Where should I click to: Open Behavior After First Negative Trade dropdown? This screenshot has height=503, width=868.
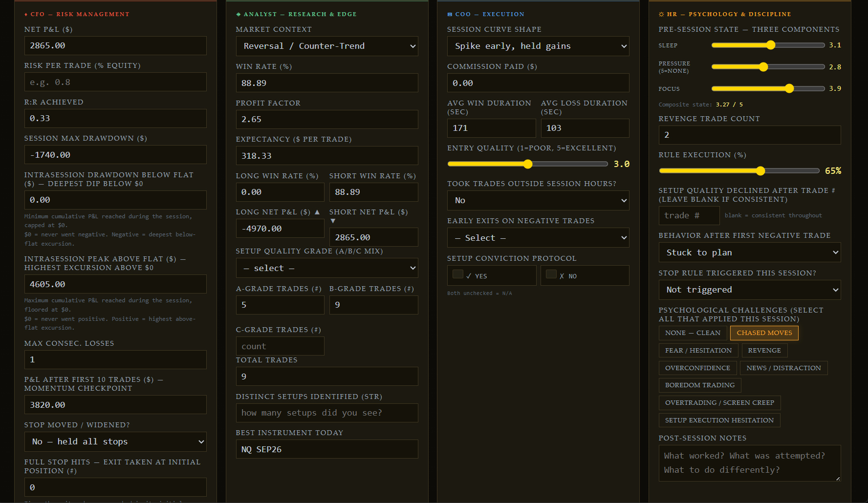(x=749, y=252)
